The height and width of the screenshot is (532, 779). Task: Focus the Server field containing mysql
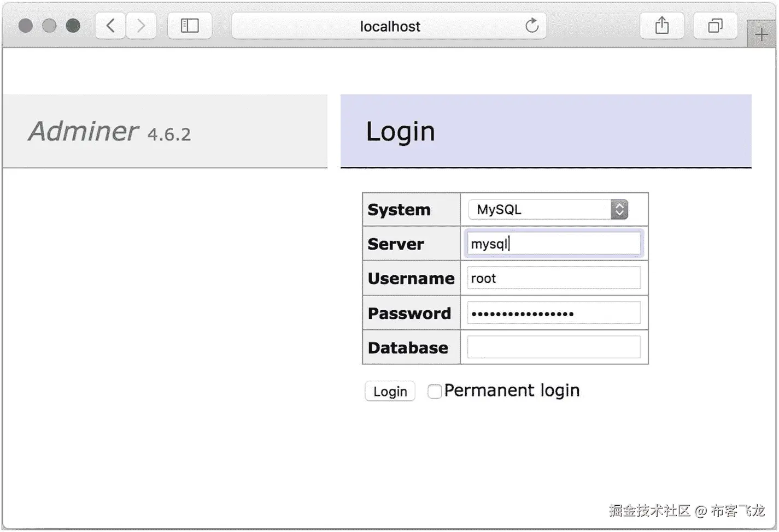(x=554, y=244)
